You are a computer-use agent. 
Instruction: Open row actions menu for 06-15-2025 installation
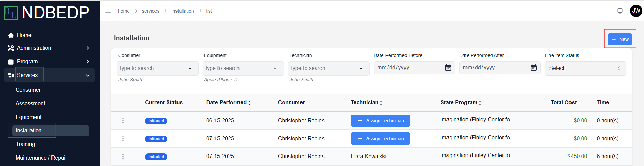(123, 121)
